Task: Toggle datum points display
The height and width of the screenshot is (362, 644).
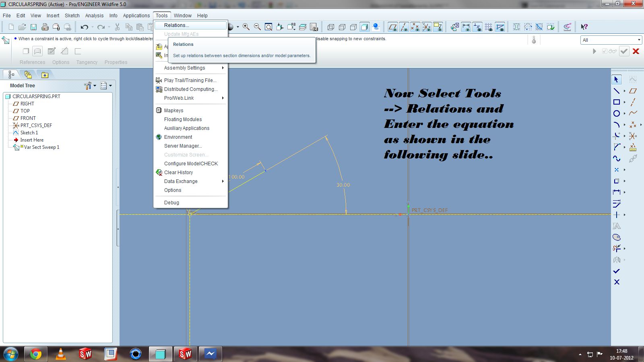Action: (415, 27)
